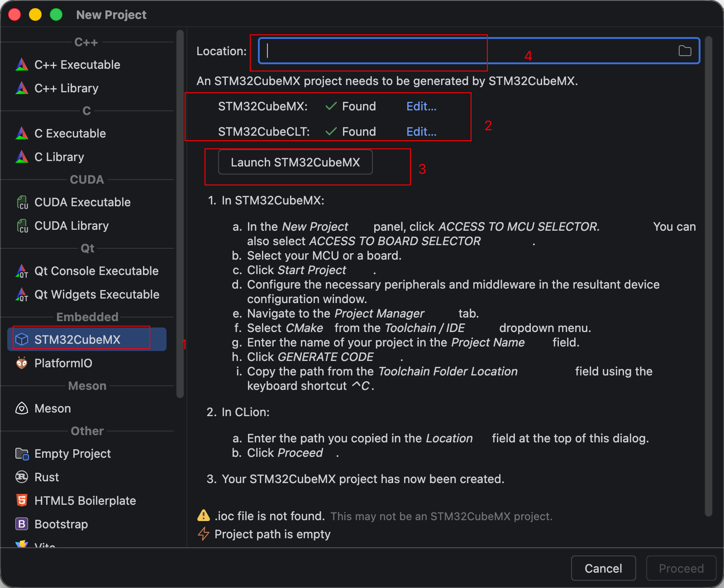724x588 pixels.
Task: Click the Bootstrap B icon
Action: coord(22,524)
